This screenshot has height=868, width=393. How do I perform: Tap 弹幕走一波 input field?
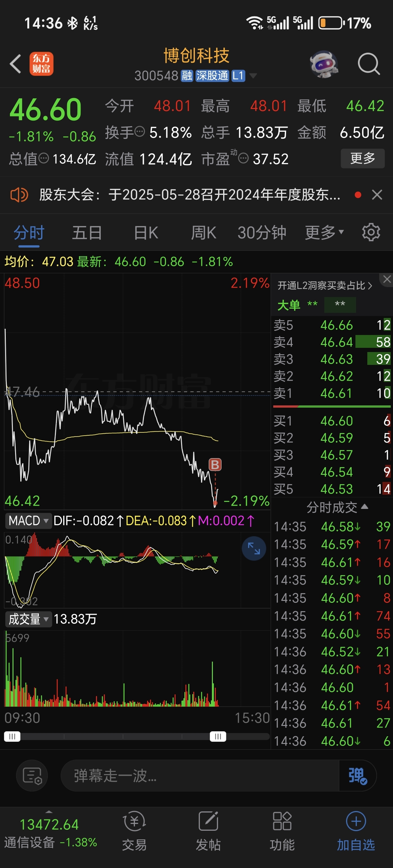click(x=200, y=776)
